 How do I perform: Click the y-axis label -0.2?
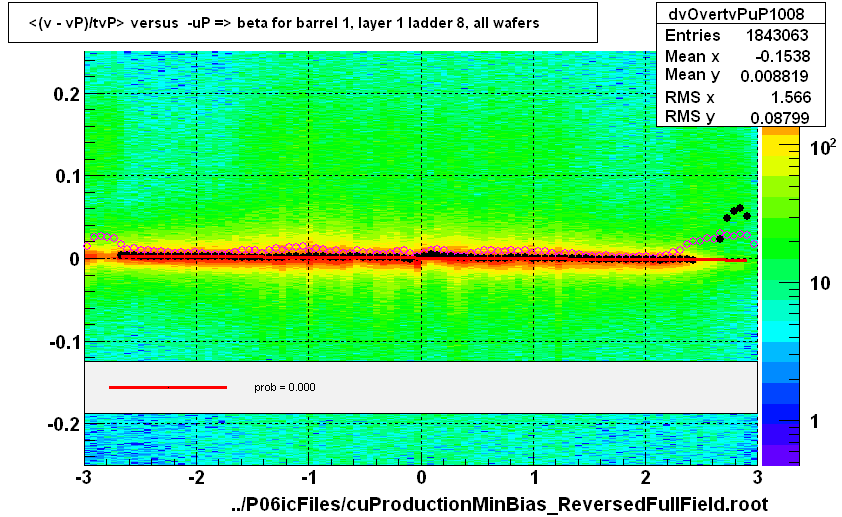(x=64, y=424)
